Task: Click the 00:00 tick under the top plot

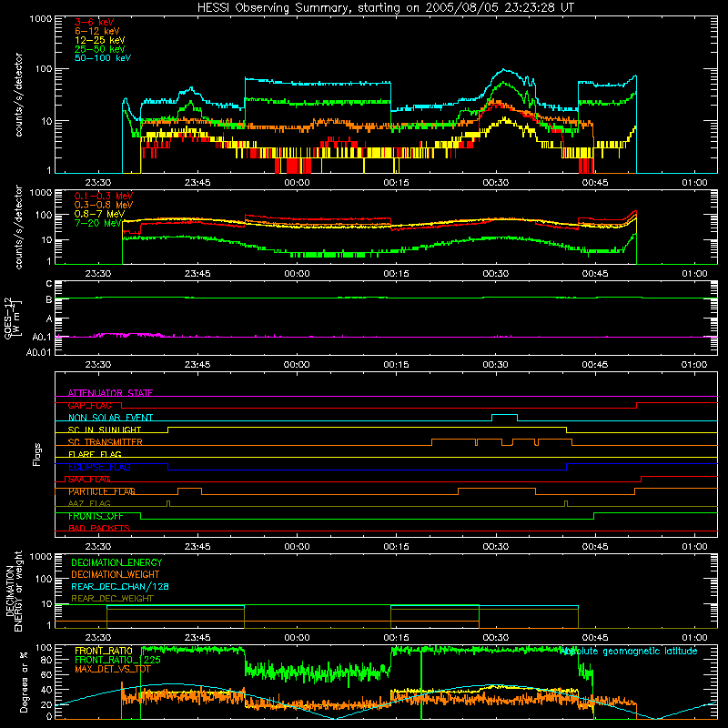Action: (x=297, y=183)
